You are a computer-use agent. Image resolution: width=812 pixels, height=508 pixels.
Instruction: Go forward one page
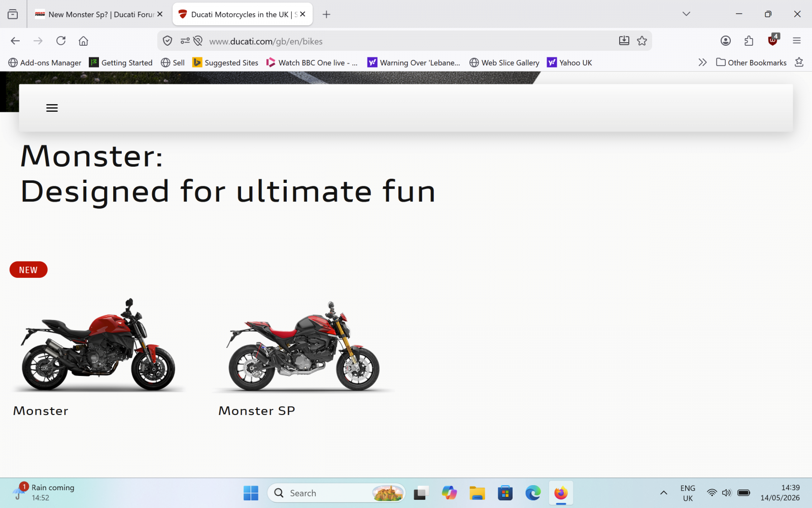point(38,41)
